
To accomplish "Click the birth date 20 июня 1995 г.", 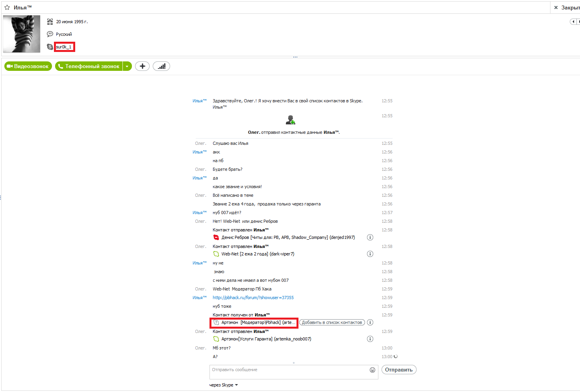I will (x=72, y=22).
